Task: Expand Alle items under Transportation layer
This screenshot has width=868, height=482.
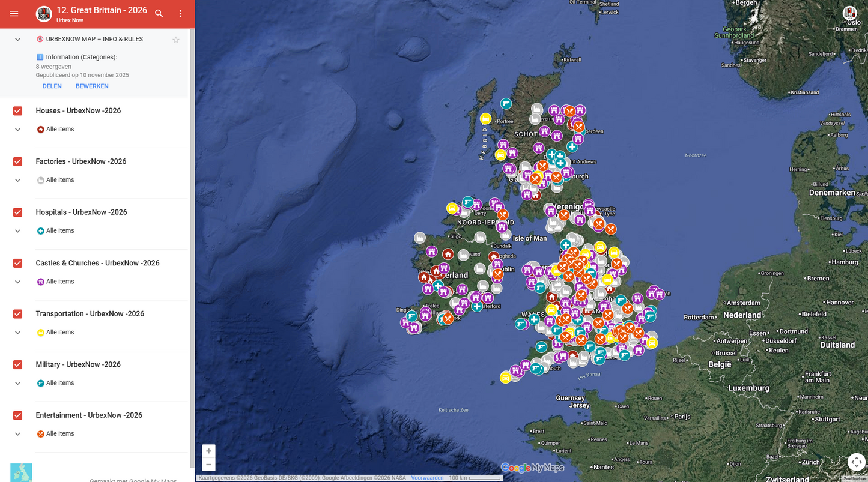Action: [17, 333]
